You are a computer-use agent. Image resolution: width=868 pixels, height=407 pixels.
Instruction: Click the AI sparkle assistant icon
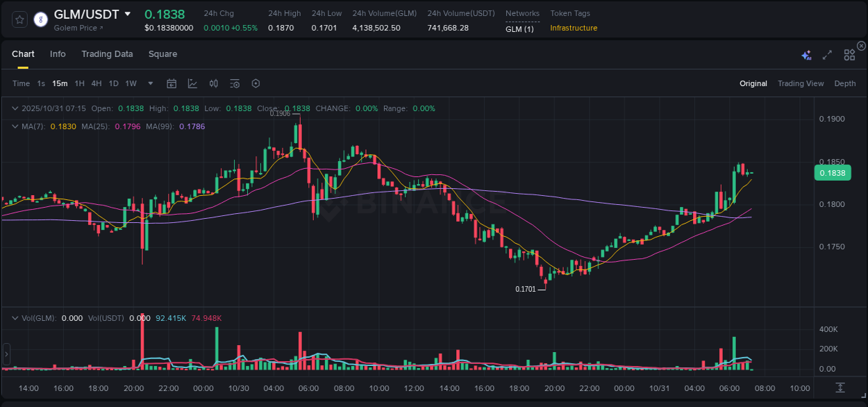[806, 54]
